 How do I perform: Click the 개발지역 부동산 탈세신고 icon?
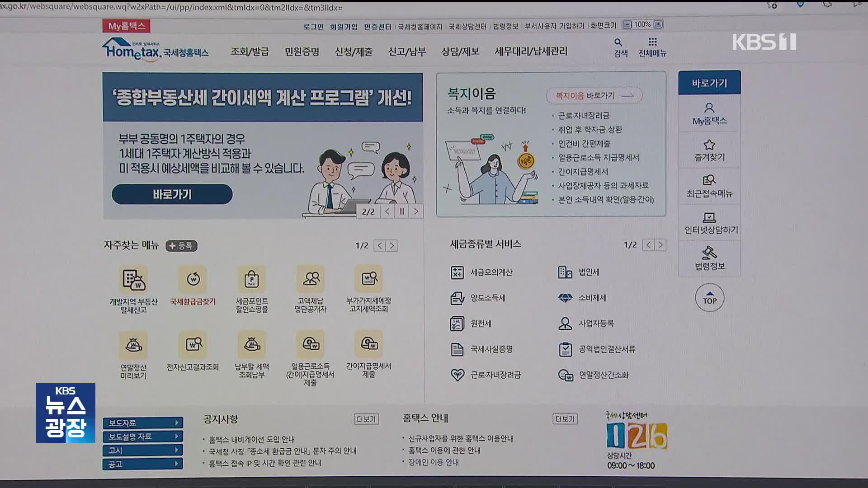pos(134,280)
